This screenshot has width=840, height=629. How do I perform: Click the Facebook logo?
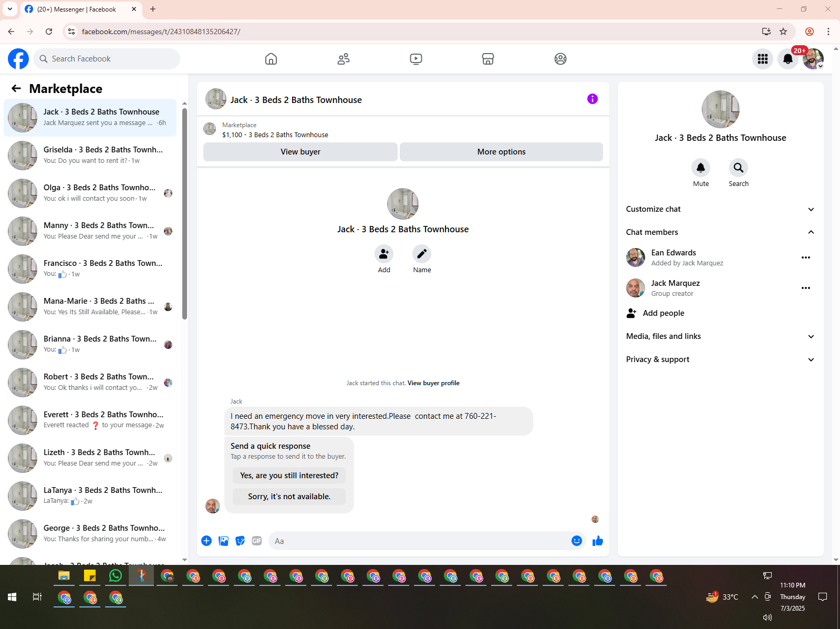(18, 59)
